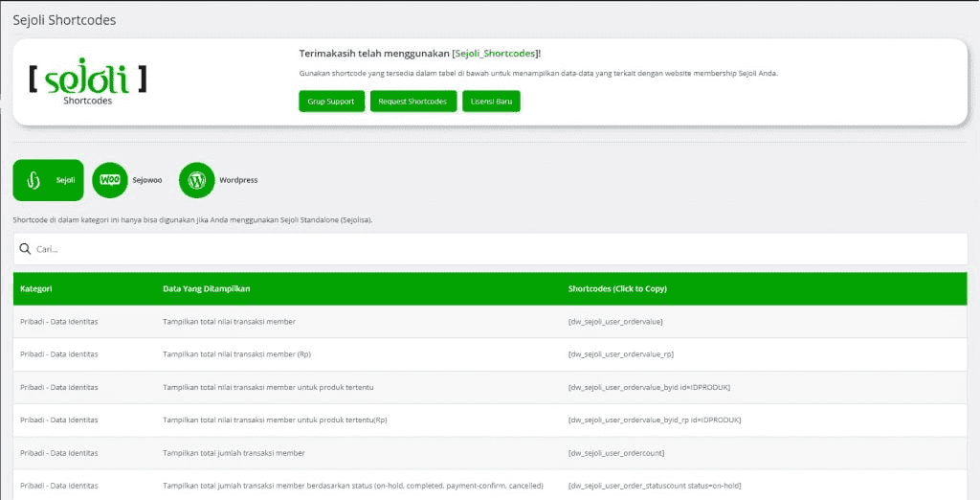Click 'Tampilkan total nilai transaksi member (Rp)' cell
Image resolution: width=980 pixels, height=500 pixels.
(x=237, y=354)
